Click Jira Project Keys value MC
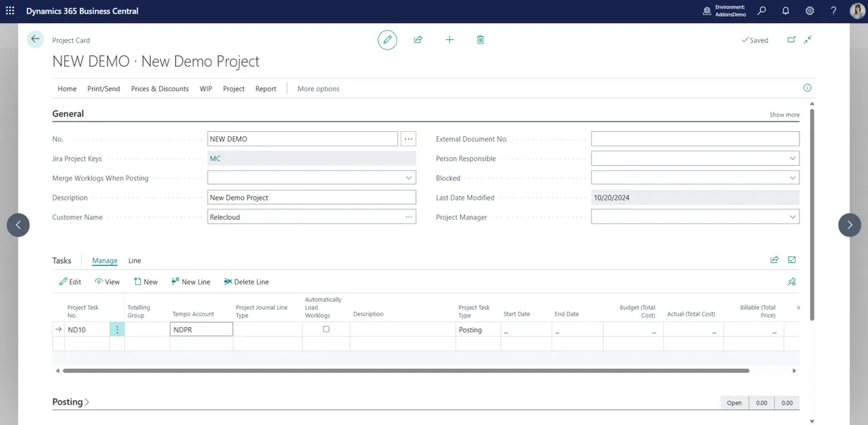 (x=215, y=158)
